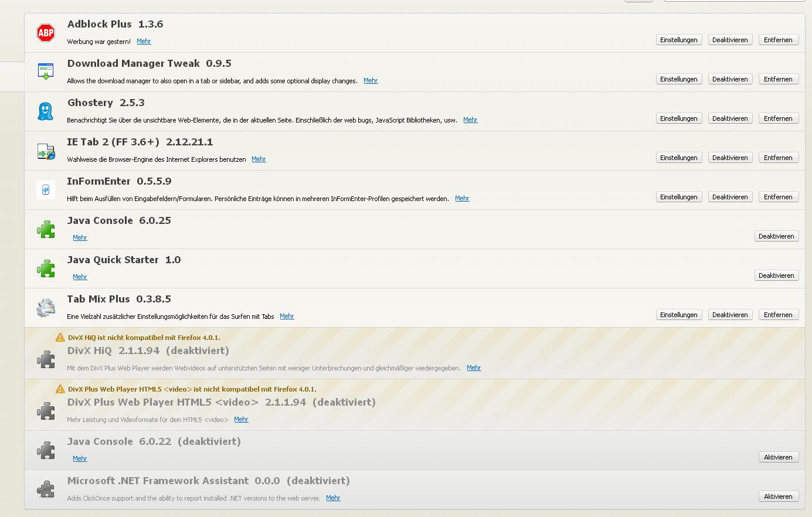812x517 pixels.
Task: Click Aktivieren for Microsoft .NET Framework Assistant
Action: click(778, 496)
